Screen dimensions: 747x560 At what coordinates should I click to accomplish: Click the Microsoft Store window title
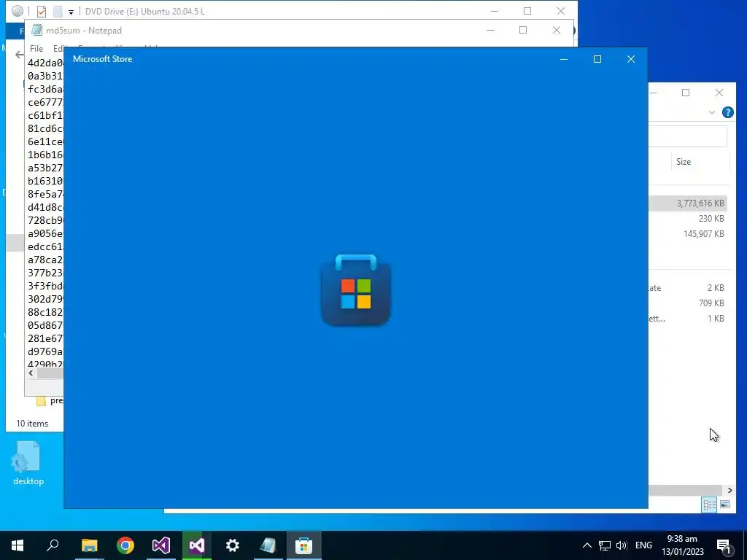pos(102,59)
